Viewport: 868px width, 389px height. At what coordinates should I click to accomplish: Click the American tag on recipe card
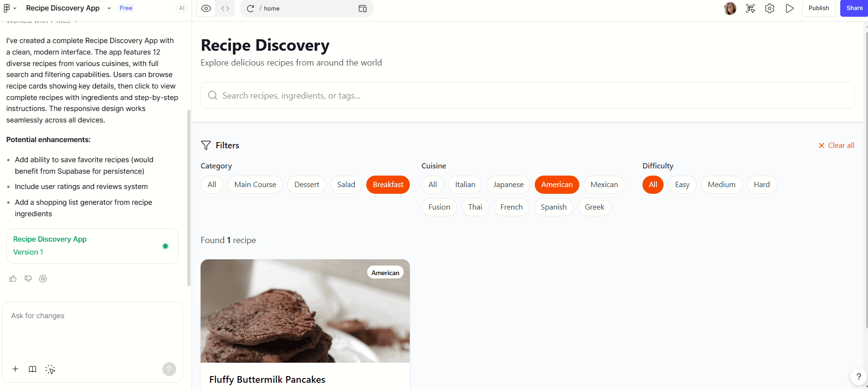click(385, 273)
